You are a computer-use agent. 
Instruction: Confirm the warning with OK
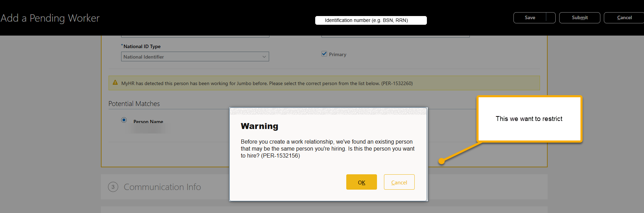(361, 182)
